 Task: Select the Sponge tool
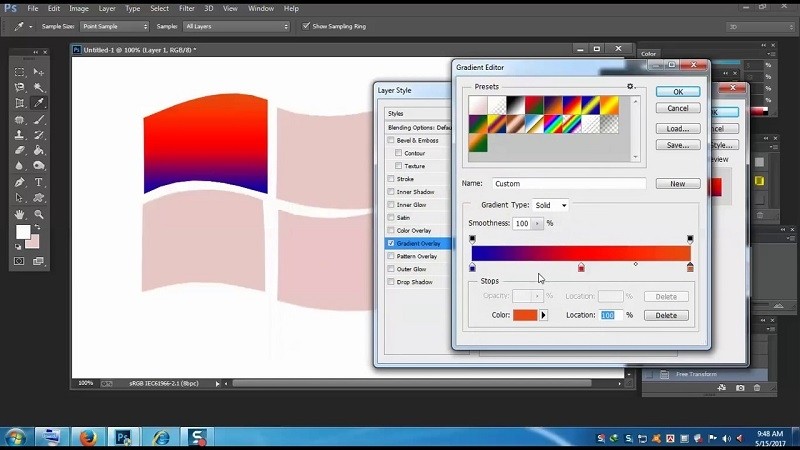tap(39, 166)
